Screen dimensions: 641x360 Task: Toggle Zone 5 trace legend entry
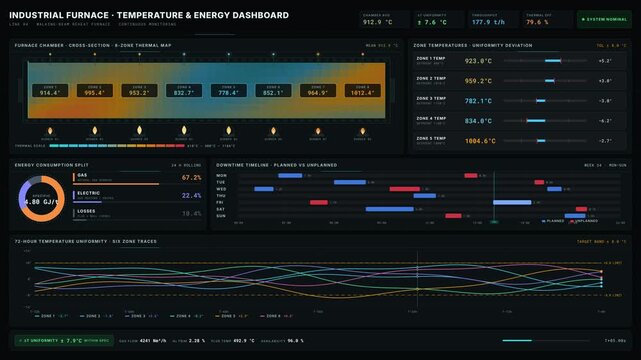point(231,316)
